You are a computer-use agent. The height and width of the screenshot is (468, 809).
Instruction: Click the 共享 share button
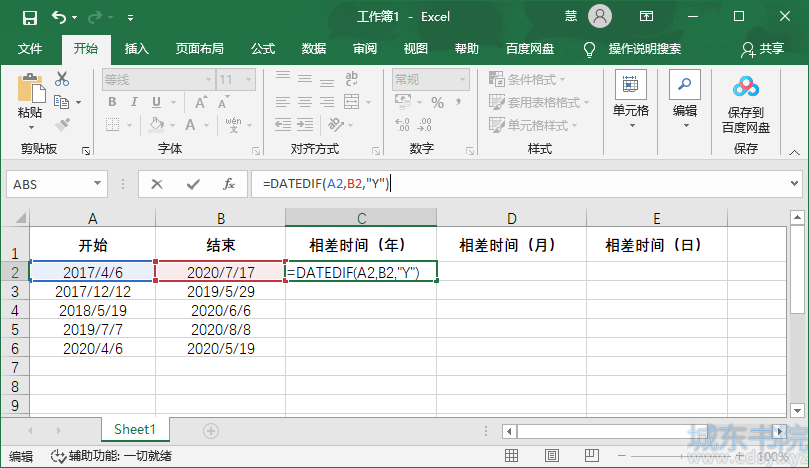click(x=763, y=49)
